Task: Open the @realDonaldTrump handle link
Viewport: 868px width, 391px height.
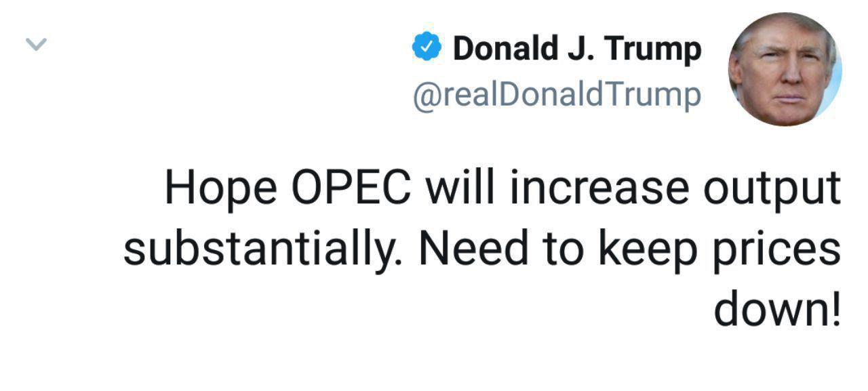Action: tap(557, 95)
